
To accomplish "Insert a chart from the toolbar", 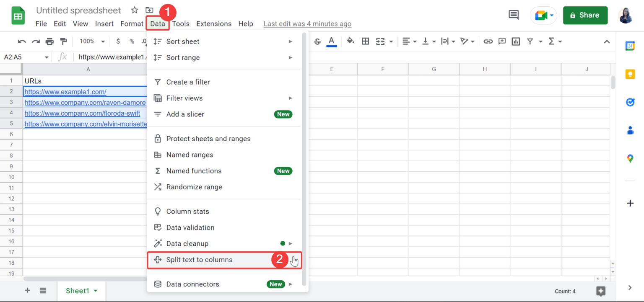I will pyautogui.click(x=516, y=41).
